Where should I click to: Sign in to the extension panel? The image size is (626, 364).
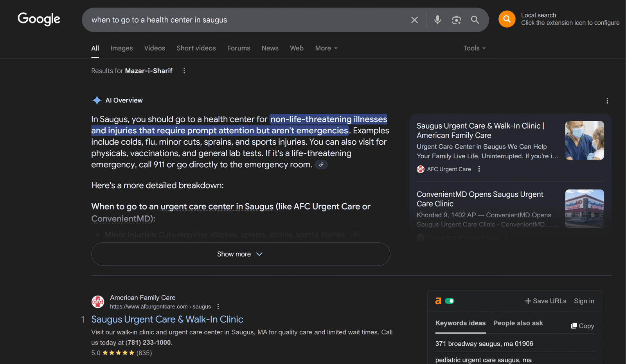pyautogui.click(x=584, y=301)
